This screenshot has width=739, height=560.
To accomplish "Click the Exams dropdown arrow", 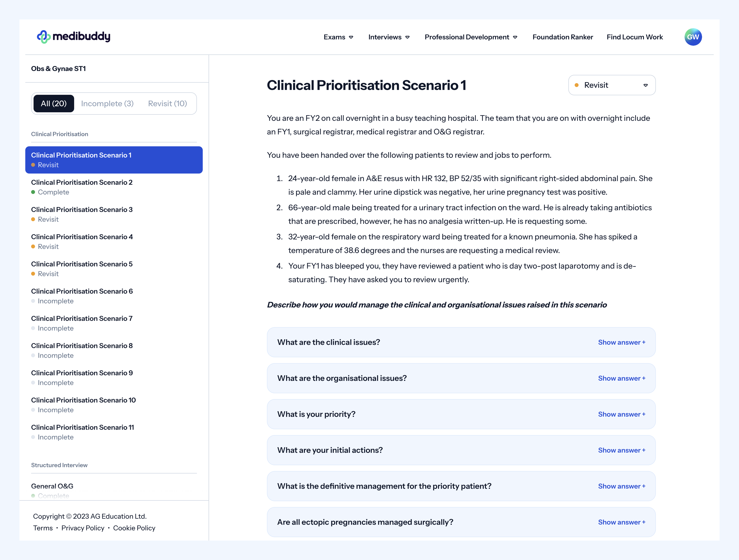I will (x=351, y=37).
